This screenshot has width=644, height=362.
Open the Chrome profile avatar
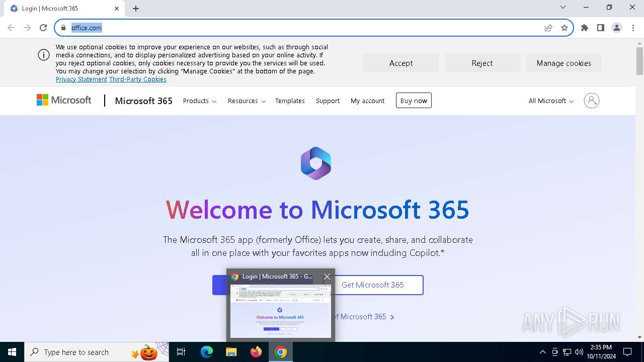pos(617,28)
